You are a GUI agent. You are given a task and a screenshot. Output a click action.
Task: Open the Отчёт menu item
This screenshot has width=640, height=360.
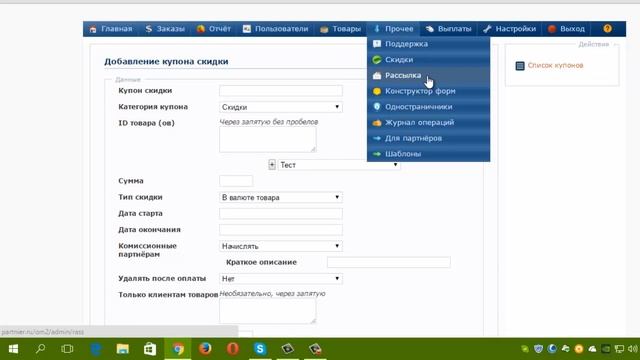pyautogui.click(x=213, y=29)
